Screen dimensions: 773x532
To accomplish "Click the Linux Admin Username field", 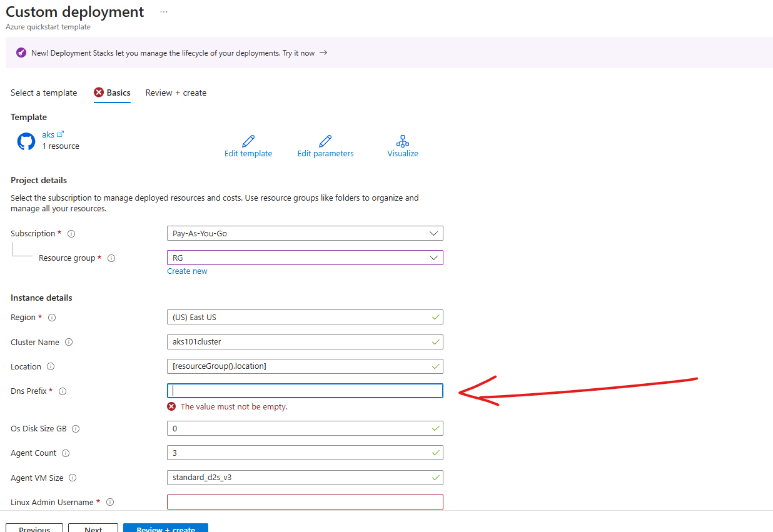I will point(305,502).
